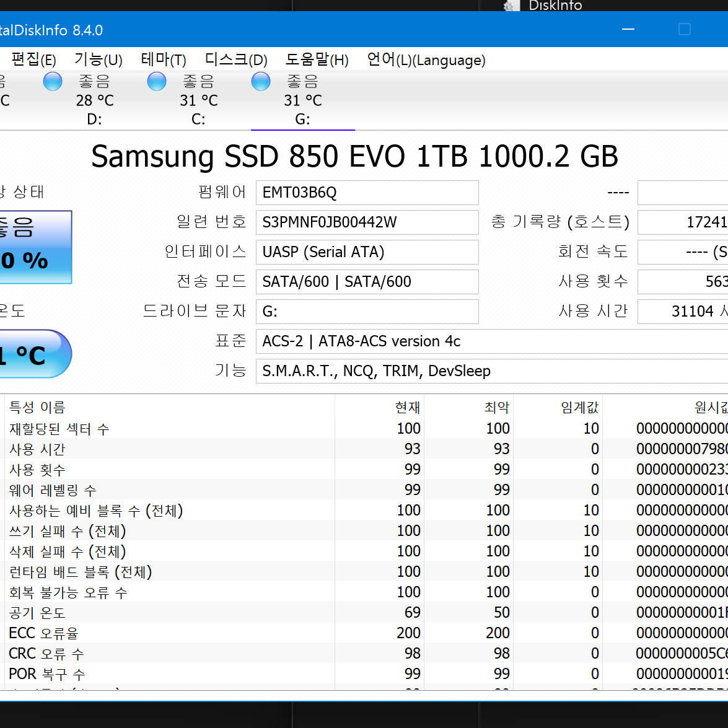Image resolution: width=728 pixels, height=728 pixels.
Task: Click the 최악 column header
Action: pyautogui.click(x=497, y=407)
